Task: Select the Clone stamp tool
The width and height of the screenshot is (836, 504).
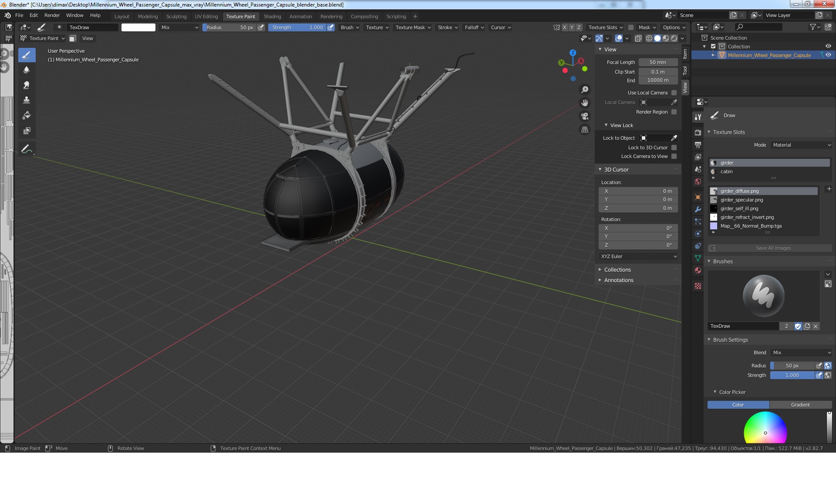Action: [27, 100]
